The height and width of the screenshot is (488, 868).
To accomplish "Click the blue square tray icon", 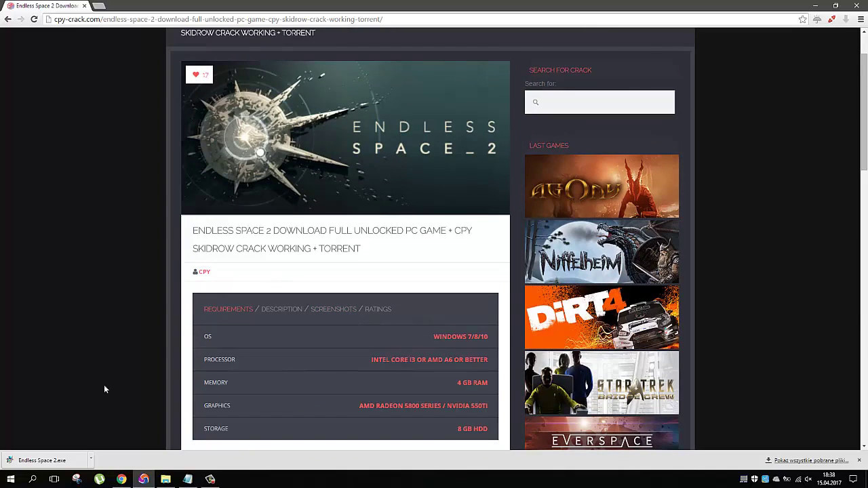I will 765,479.
